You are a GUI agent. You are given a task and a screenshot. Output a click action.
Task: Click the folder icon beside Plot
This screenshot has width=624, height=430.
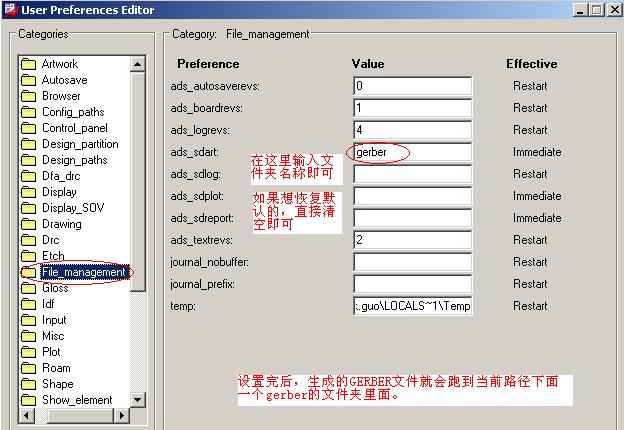pyautogui.click(x=28, y=352)
